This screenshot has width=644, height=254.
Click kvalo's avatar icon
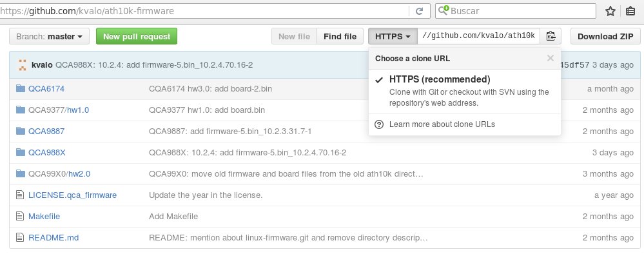(x=22, y=65)
